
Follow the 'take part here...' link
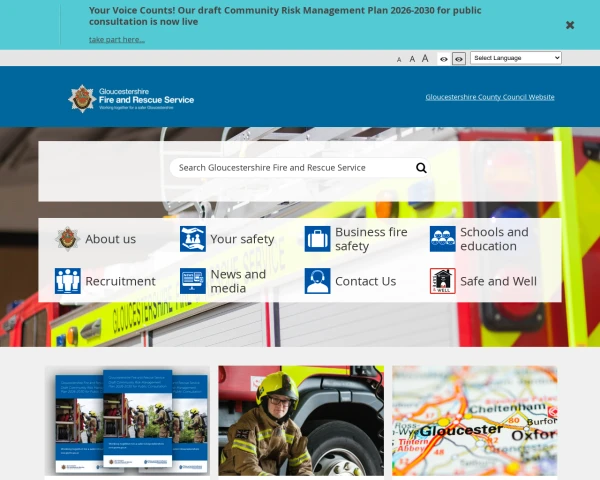click(117, 39)
